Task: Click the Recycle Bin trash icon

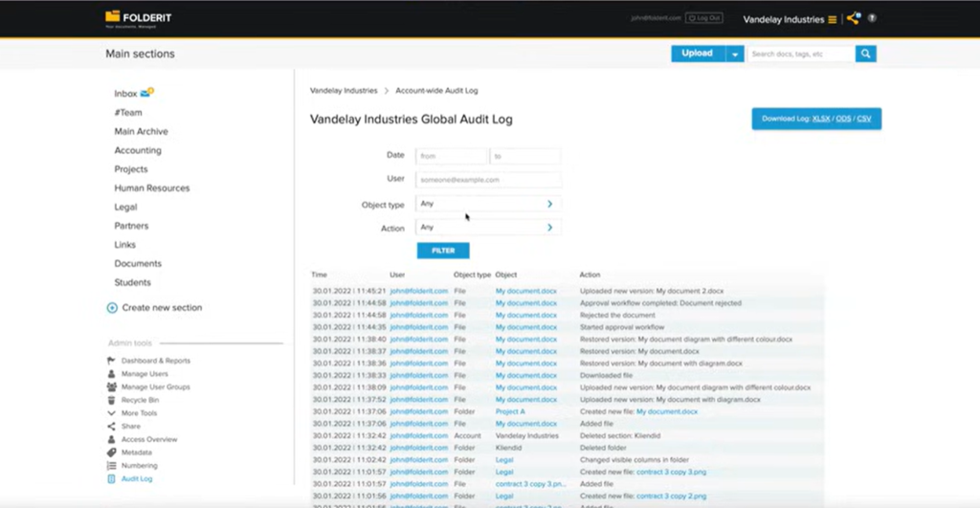Action: (x=112, y=400)
